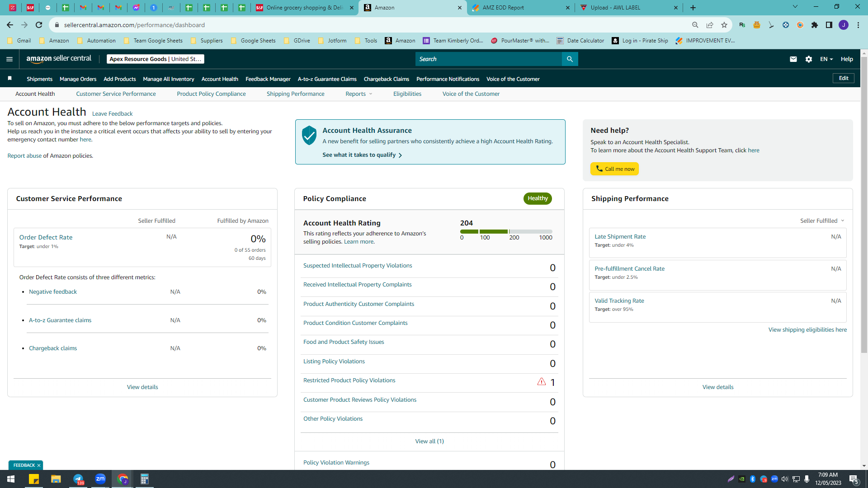Viewport: 868px width, 488px height.
Task: Open the Team Google Sheets bookmark folder
Action: [153, 41]
